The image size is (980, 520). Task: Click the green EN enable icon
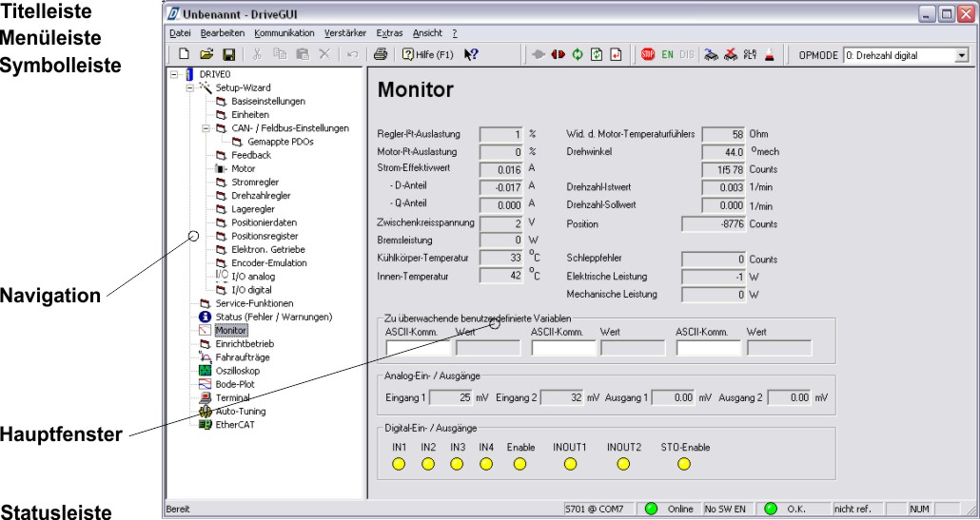pyautogui.click(x=668, y=55)
